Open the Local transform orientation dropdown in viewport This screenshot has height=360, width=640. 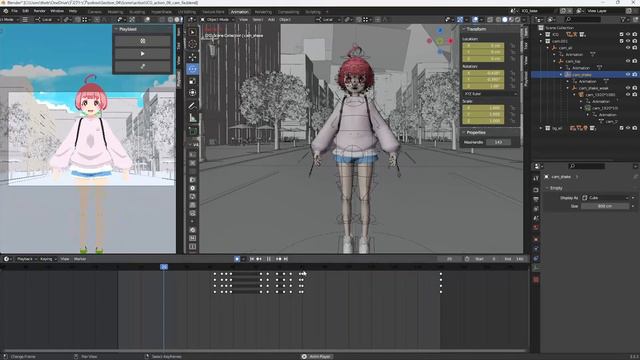point(328,19)
